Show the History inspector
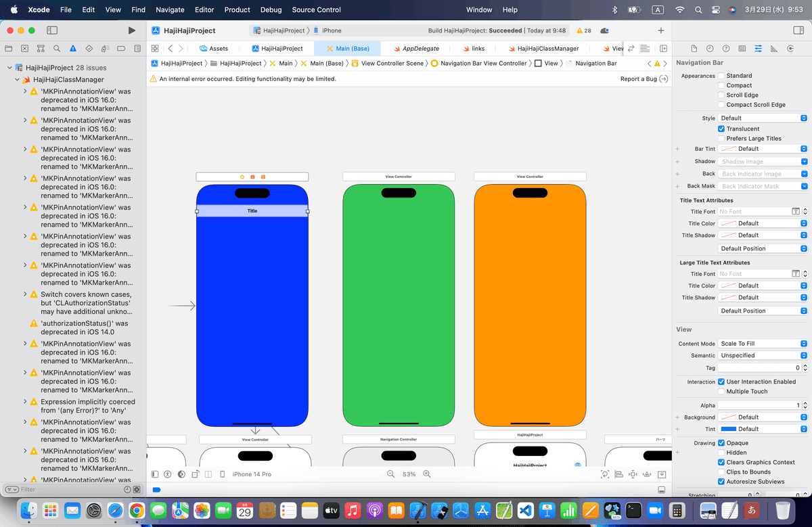The width and height of the screenshot is (812, 527). (x=710, y=49)
